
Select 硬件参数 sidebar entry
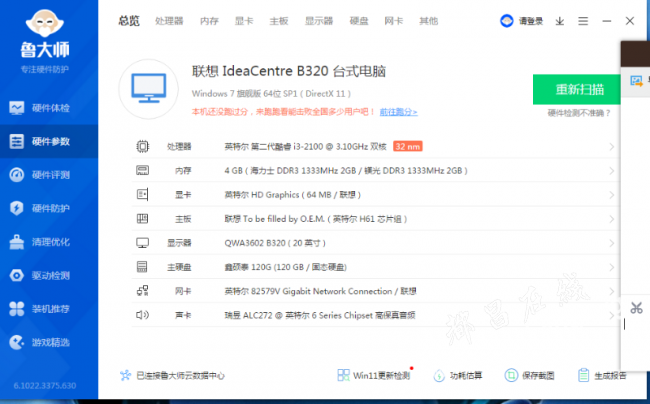(x=49, y=142)
